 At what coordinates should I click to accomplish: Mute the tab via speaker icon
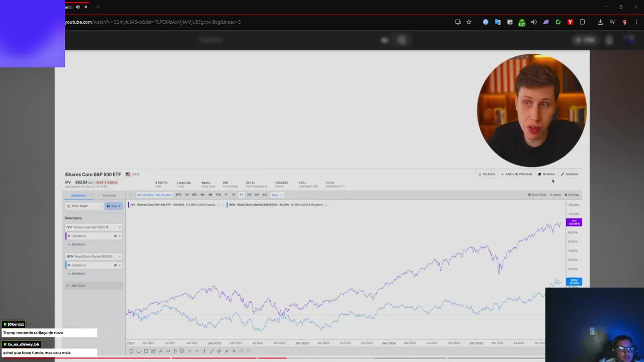77,7
